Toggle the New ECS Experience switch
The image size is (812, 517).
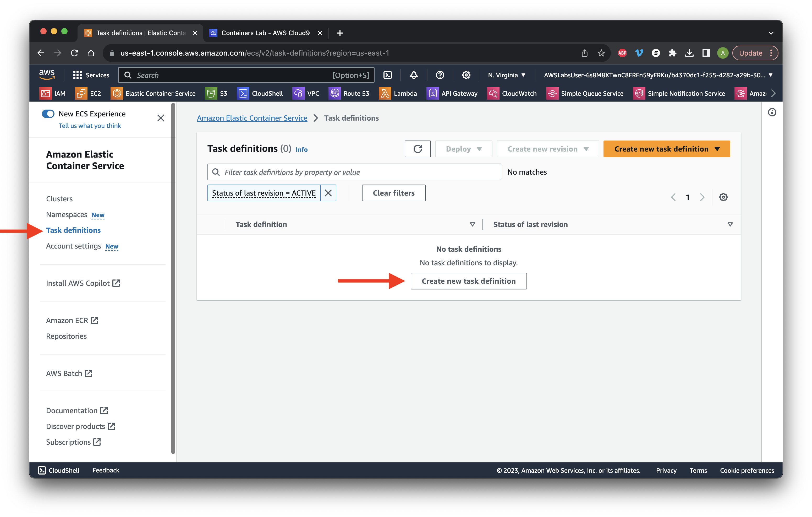click(x=48, y=114)
